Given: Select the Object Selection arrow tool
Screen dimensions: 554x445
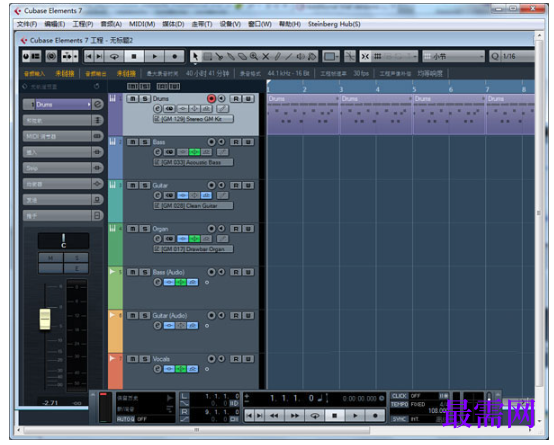Looking at the screenshot, I should click(195, 57).
